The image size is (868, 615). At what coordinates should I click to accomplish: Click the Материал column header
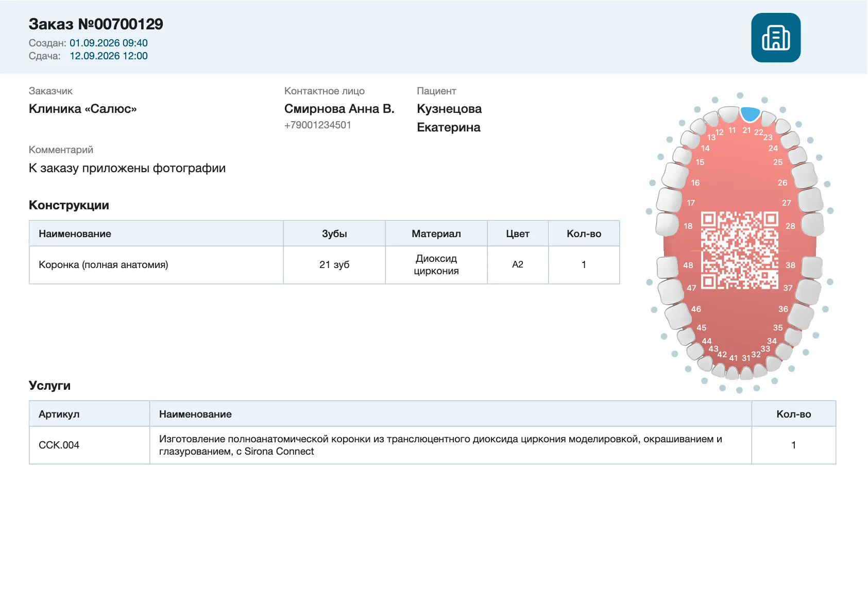click(x=436, y=234)
